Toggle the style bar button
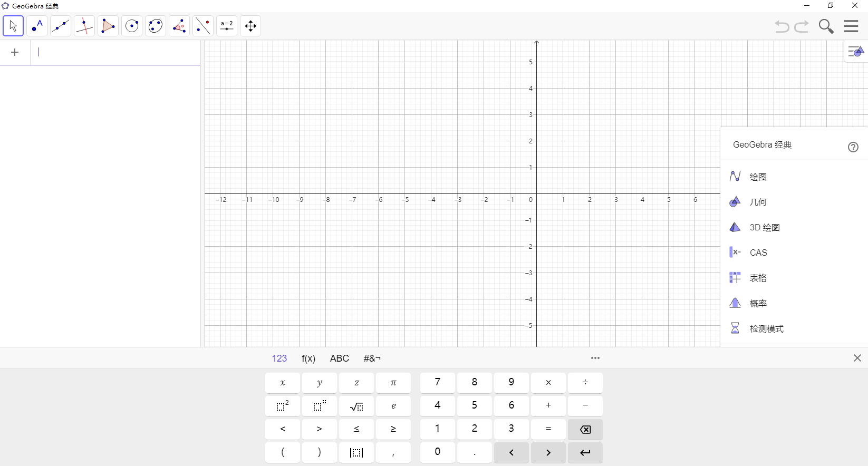Viewport: 868px width, 466px height. coord(855,52)
